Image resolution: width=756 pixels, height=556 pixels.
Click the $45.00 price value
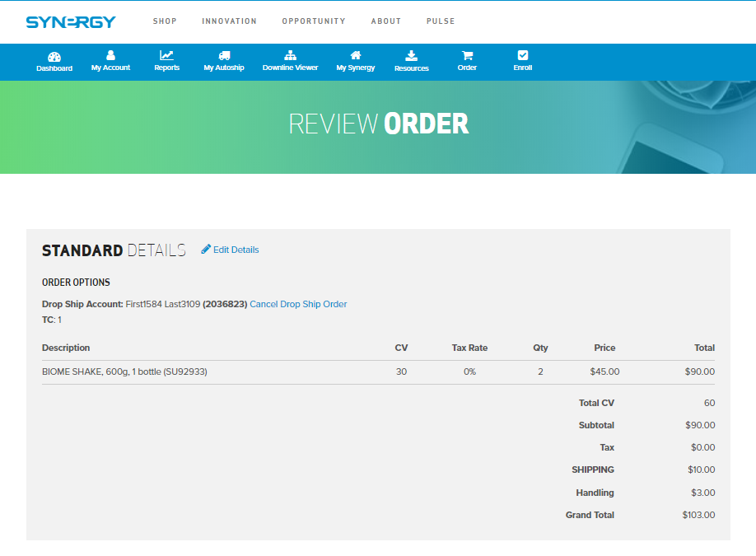coord(604,371)
